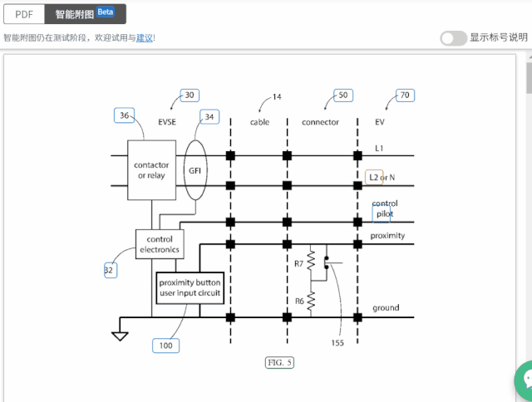Click the R7 resistor label
532x402 pixels.
(x=298, y=263)
